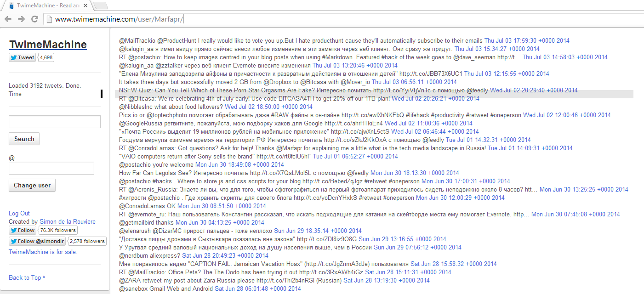Viewport: 644px width, 294px height.
Task: Open timestamp Mon Jun 30 13:25:25 2014
Action: 584,189
